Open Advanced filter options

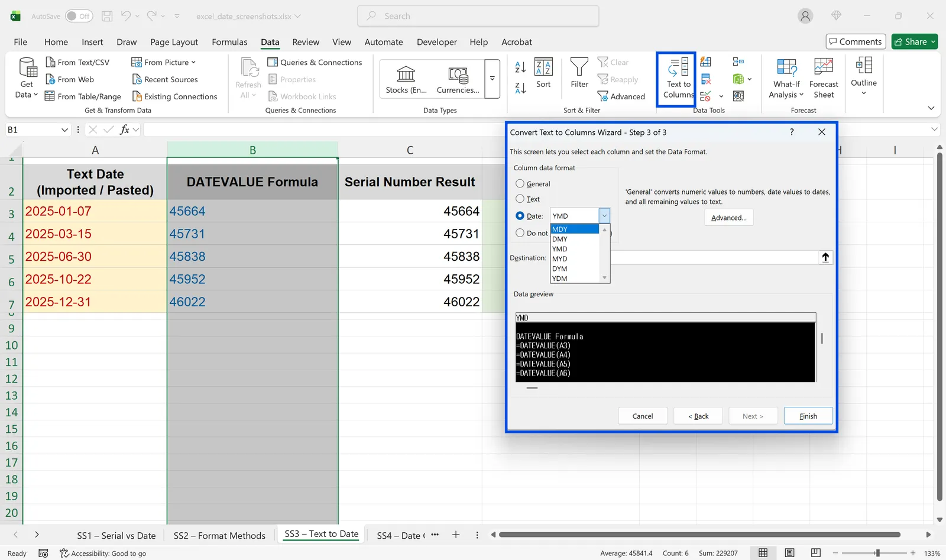tap(621, 96)
